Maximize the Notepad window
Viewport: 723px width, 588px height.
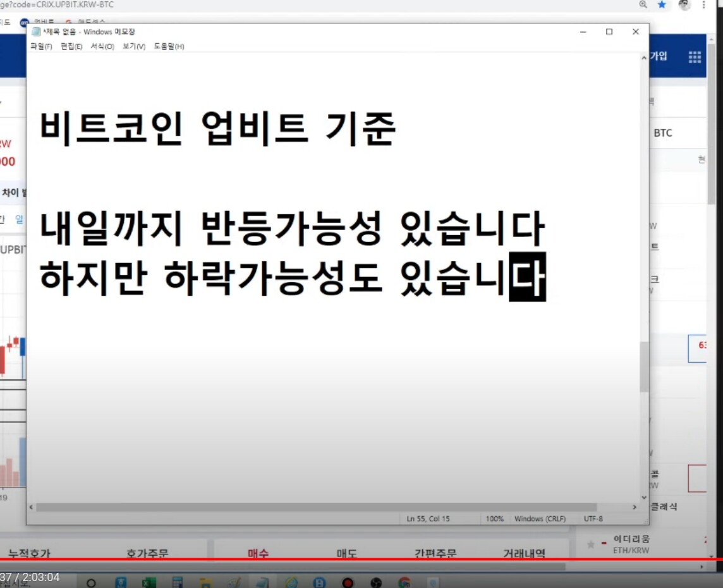(x=609, y=32)
